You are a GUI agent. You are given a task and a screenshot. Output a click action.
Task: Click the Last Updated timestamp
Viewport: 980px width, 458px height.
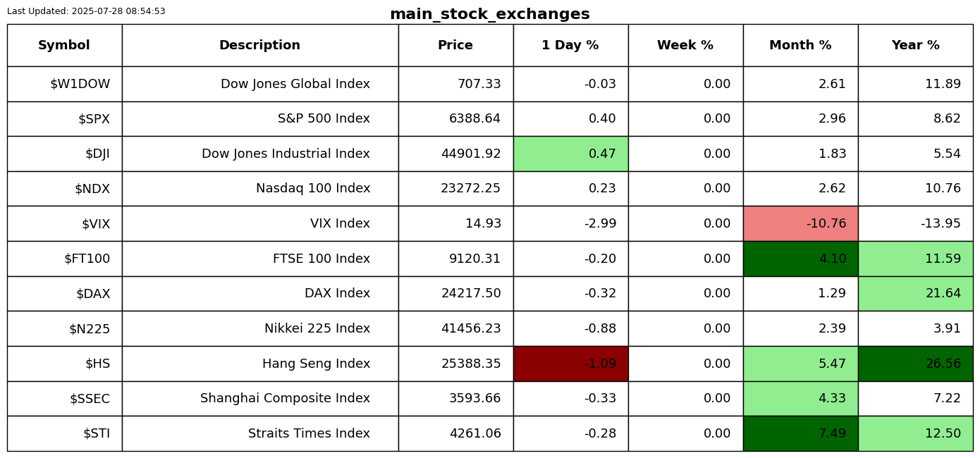[x=86, y=11]
